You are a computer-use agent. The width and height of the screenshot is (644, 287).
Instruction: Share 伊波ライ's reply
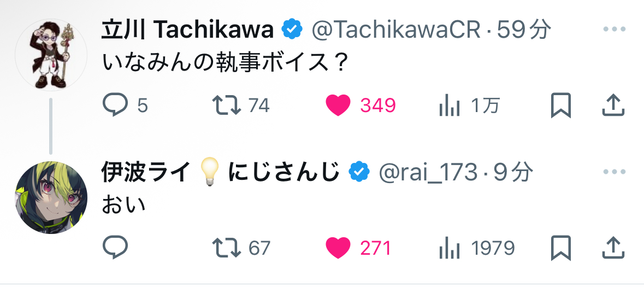point(613,248)
